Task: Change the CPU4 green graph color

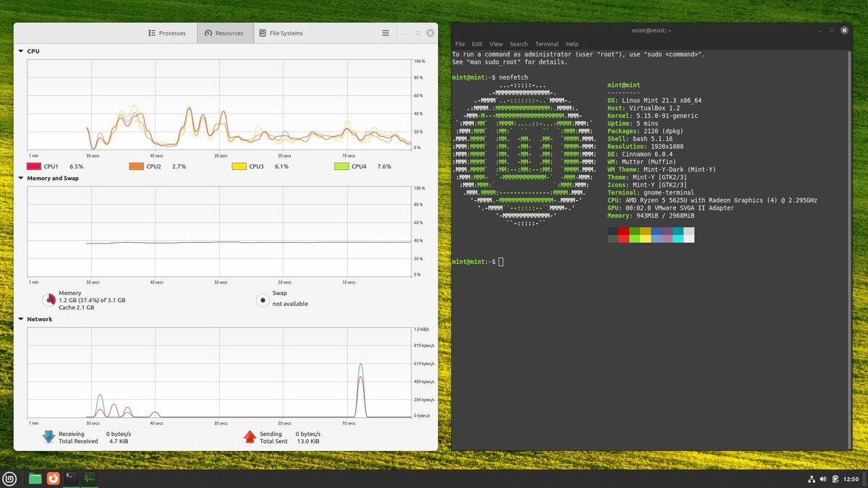Action: [x=341, y=166]
